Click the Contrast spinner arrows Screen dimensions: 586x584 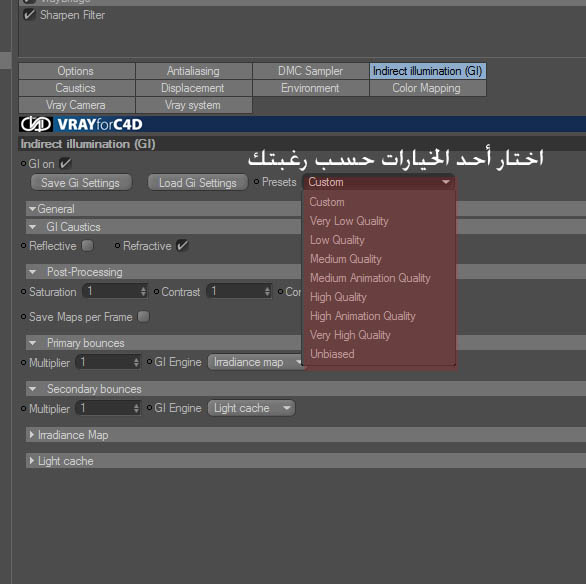267,291
